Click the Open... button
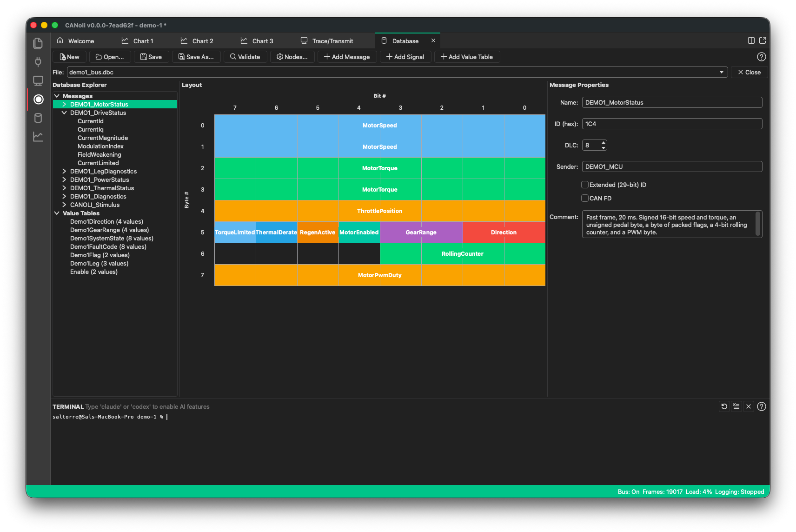 110,57
